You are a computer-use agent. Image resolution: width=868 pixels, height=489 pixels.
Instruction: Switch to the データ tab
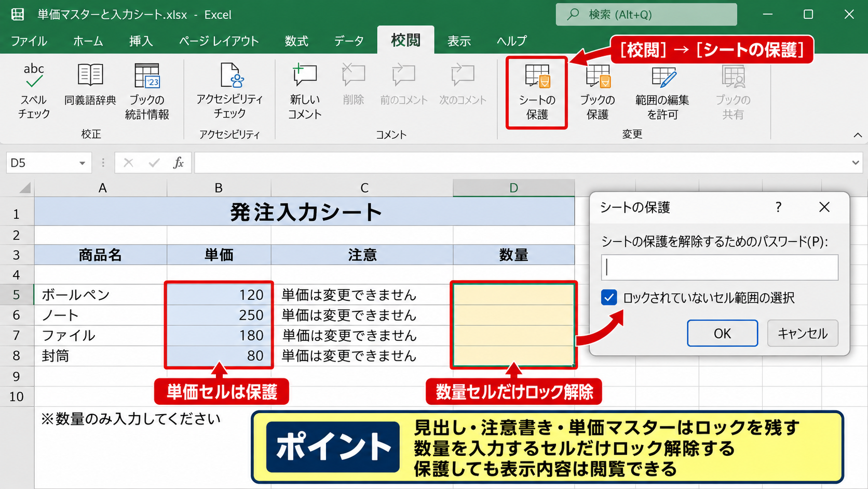click(349, 41)
